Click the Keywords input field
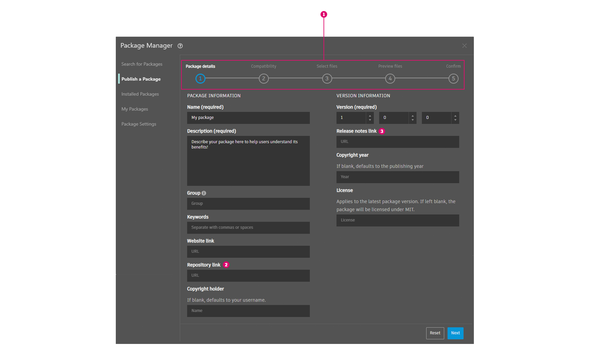The image size is (601, 364). pos(248,228)
